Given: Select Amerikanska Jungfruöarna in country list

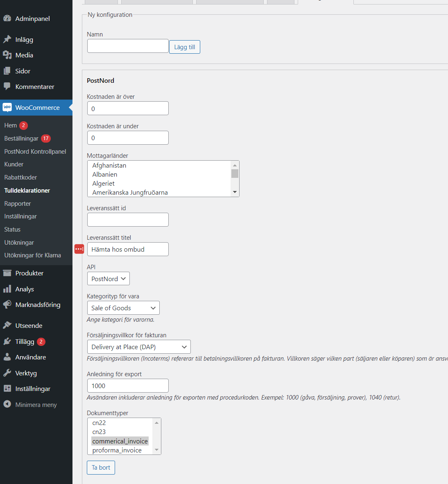Looking at the screenshot, I should [x=130, y=192].
